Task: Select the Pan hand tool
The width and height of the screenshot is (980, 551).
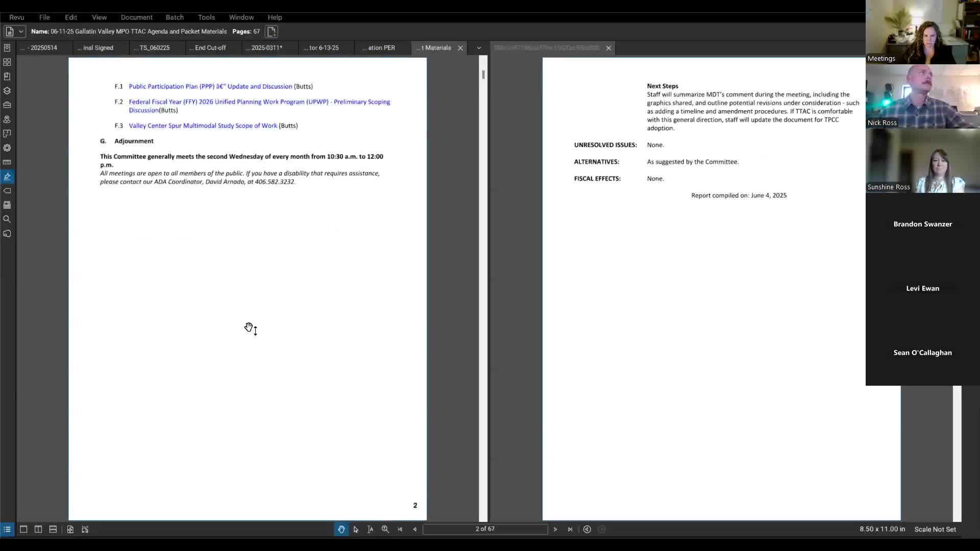Action: (341, 530)
